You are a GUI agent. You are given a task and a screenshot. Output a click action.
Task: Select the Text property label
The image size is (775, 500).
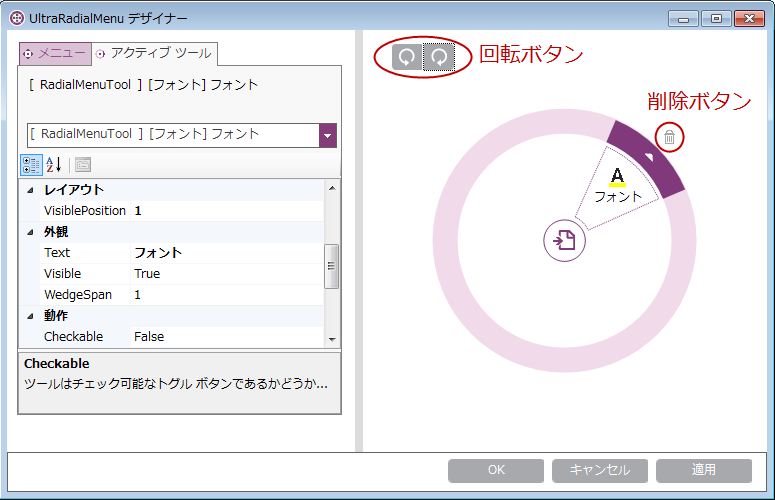click(x=57, y=253)
